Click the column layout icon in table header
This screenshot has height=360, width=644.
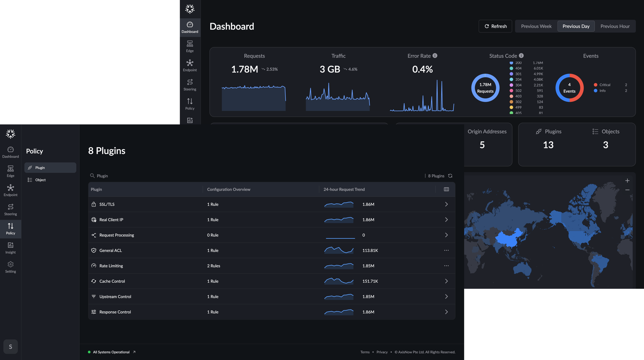(x=446, y=189)
